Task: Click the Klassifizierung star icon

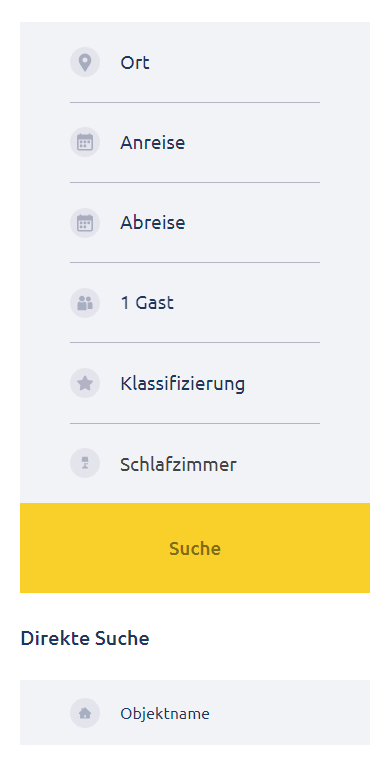Action: pos(85,383)
